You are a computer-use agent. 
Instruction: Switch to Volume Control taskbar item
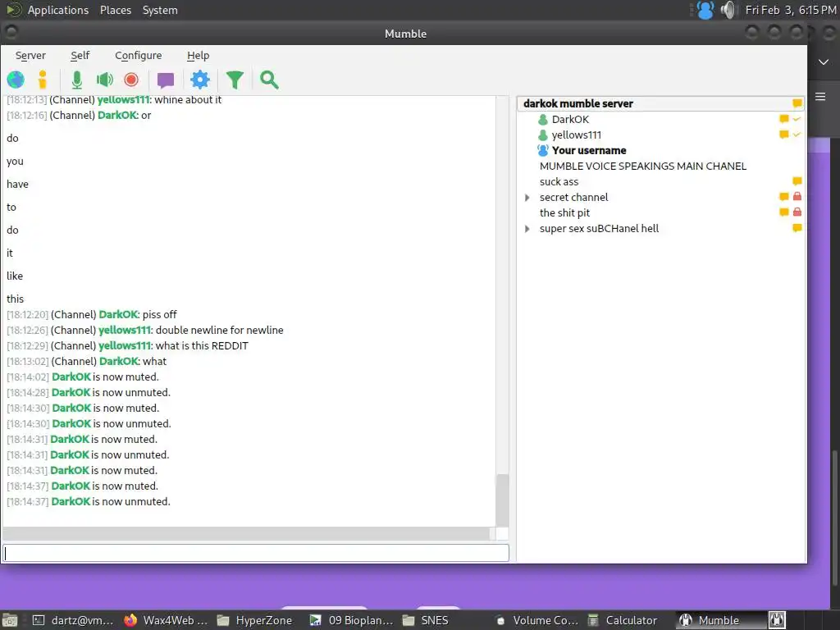[536, 620]
